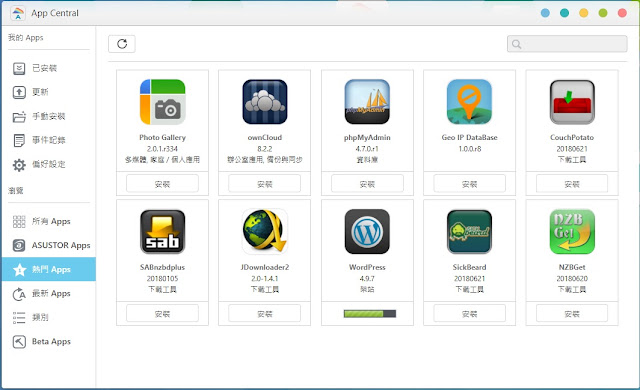Screen dimensions: 640x390
Task: Click the phpMyAdmin title text
Action: 367,137
